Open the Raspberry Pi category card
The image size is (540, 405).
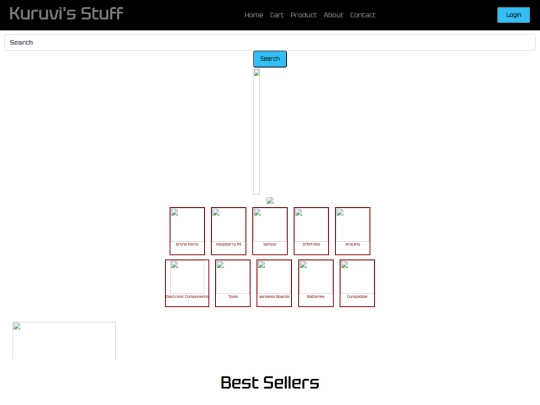coord(228,231)
